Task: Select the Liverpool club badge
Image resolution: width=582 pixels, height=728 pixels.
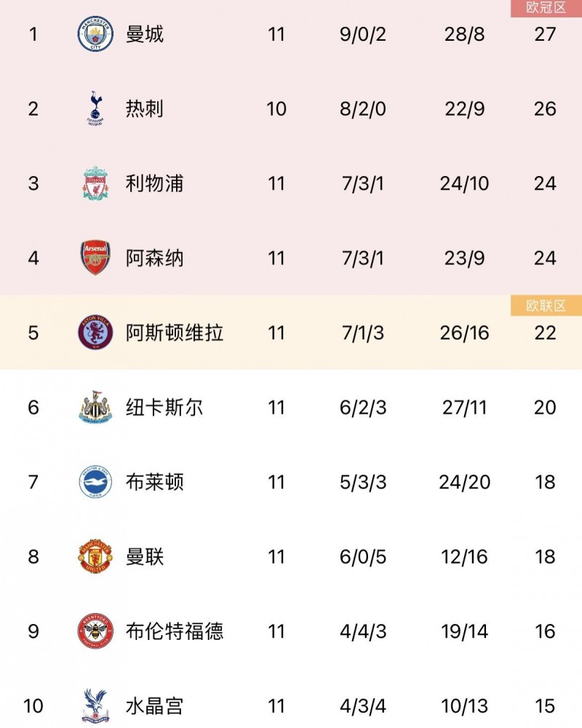Action: [x=95, y=183]
